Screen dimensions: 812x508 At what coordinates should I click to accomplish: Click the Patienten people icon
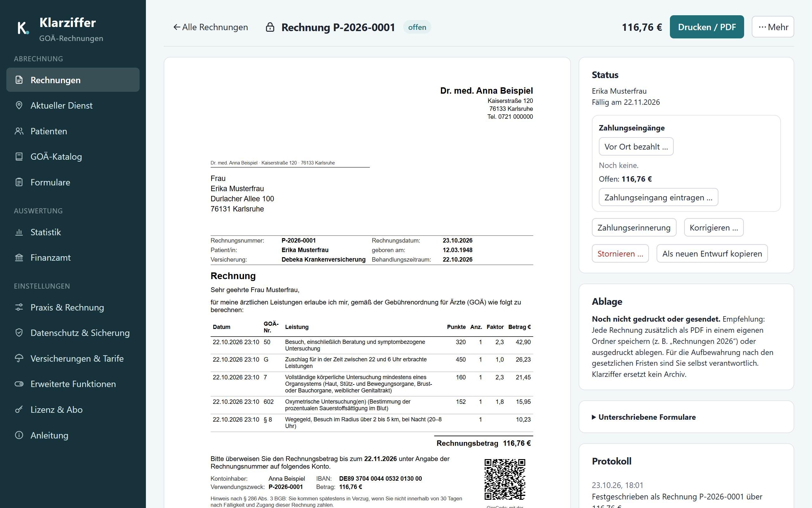click(x=19, y=131)
